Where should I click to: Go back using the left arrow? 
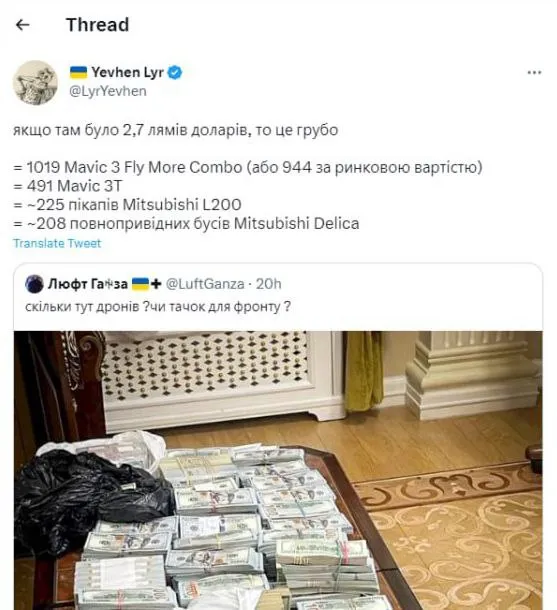23,25
